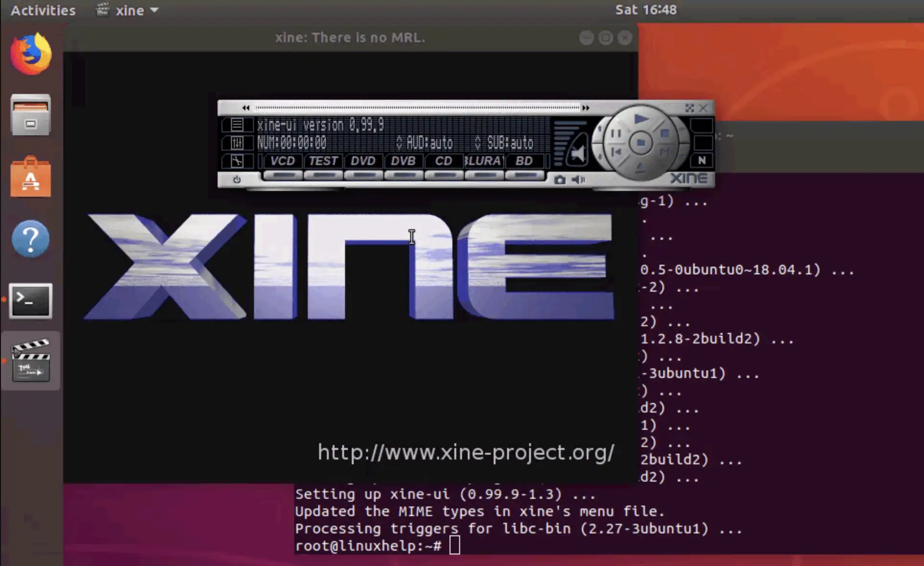Click the N navigator button
The height and width of the screenshot is (566, 924).
click(x=702, y=160)
